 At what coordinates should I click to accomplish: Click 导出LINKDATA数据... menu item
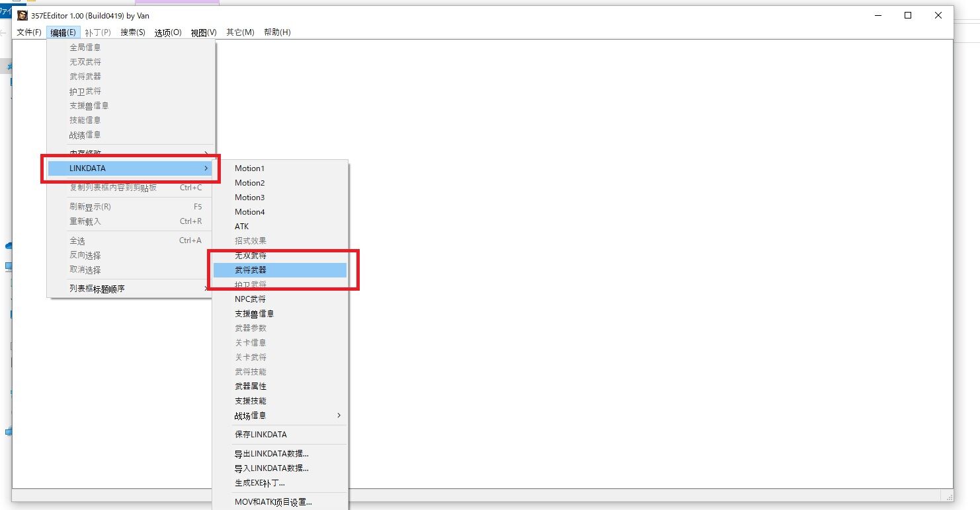[x=281, y=454]
